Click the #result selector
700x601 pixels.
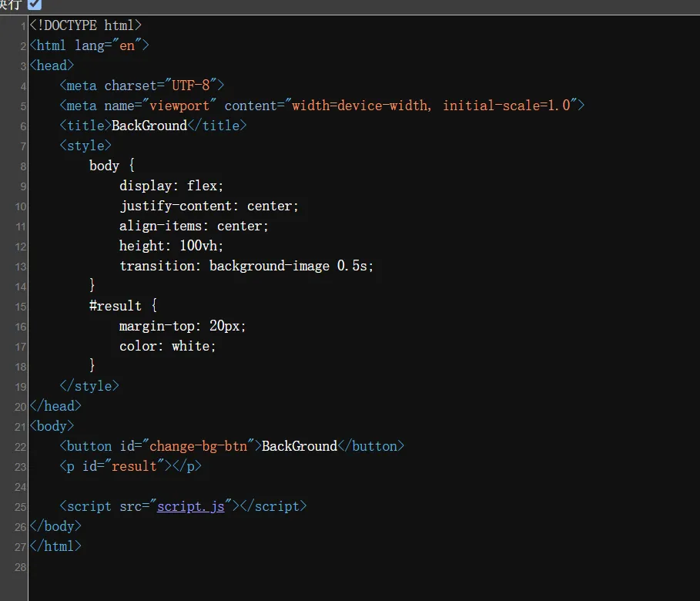(116, 306)
